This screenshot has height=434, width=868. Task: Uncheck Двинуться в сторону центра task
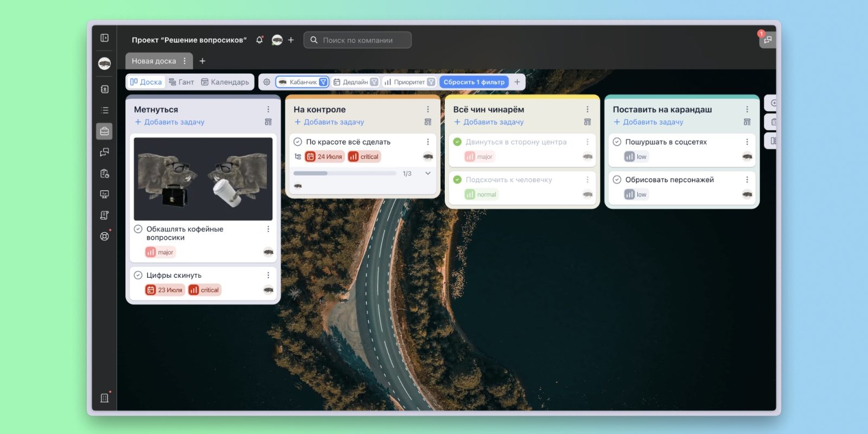pyautogui.click(x=457, y=142)
